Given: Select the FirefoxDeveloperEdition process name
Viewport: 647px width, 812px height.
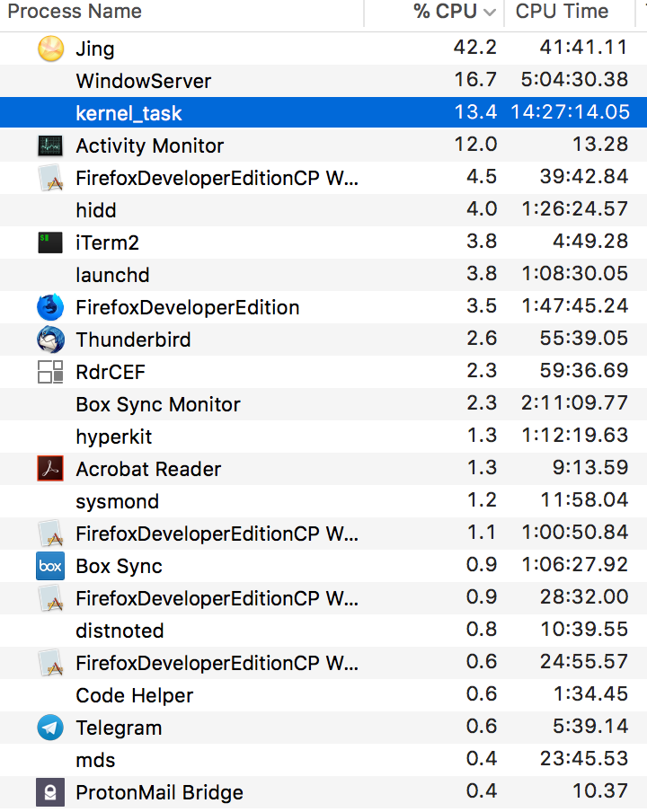Looking at the screenshot, I should click(188, 307).
